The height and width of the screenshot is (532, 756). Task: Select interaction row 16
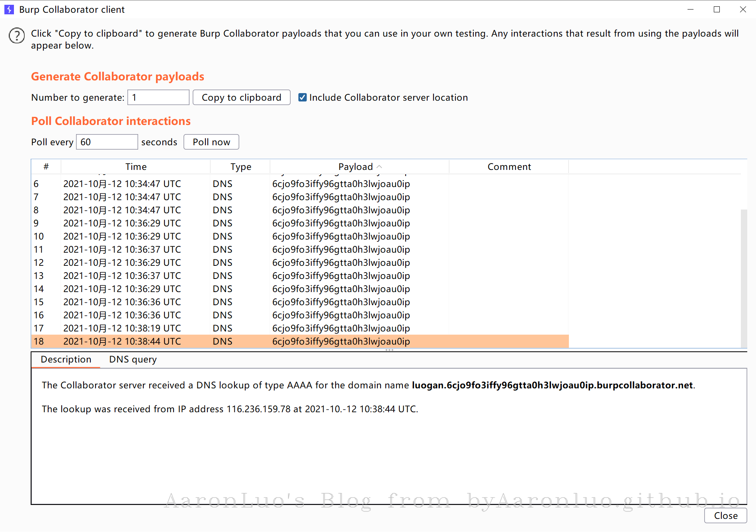[x=300, y=315]
